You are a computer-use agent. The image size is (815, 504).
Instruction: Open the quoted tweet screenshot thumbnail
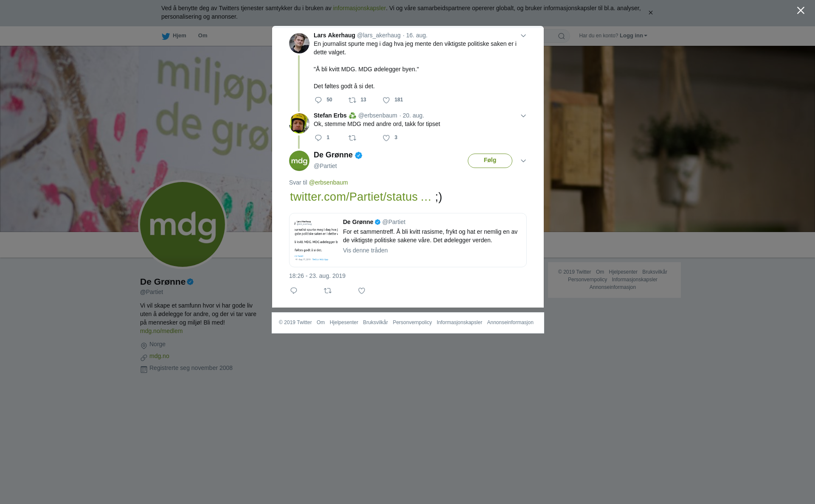tap(316, 240)
